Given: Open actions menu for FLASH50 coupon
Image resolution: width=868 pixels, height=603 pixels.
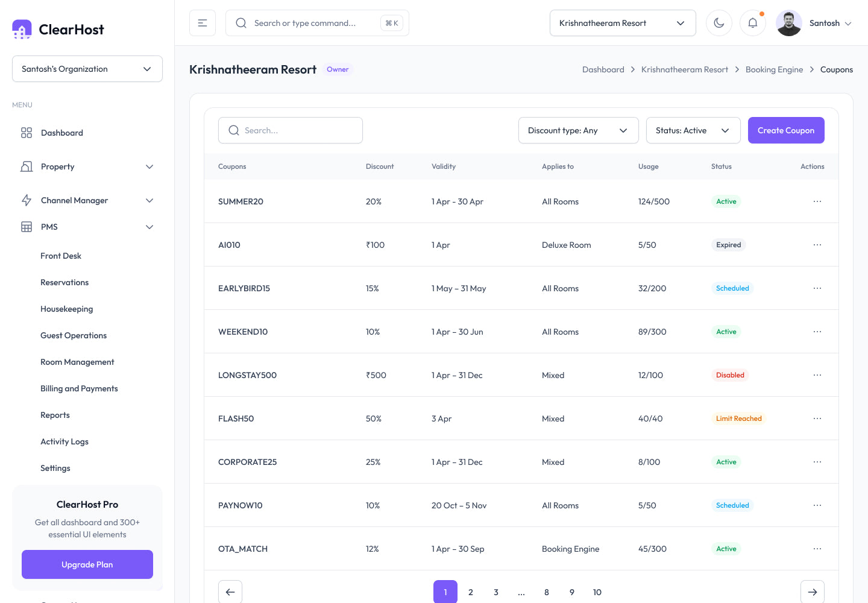Looking at the screenshot, I should (x=817, y=418).
